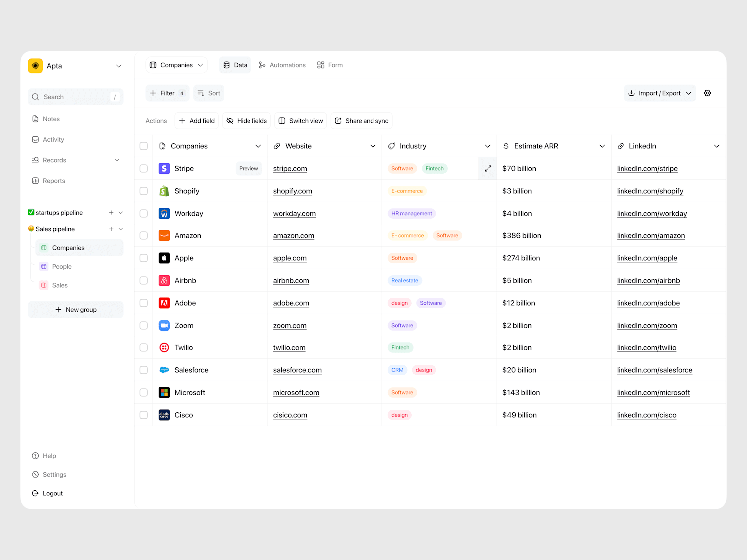This screenshot has height=560, width=747.
Task: Click the Workday company logo
Action: click(x=164, y=214)
